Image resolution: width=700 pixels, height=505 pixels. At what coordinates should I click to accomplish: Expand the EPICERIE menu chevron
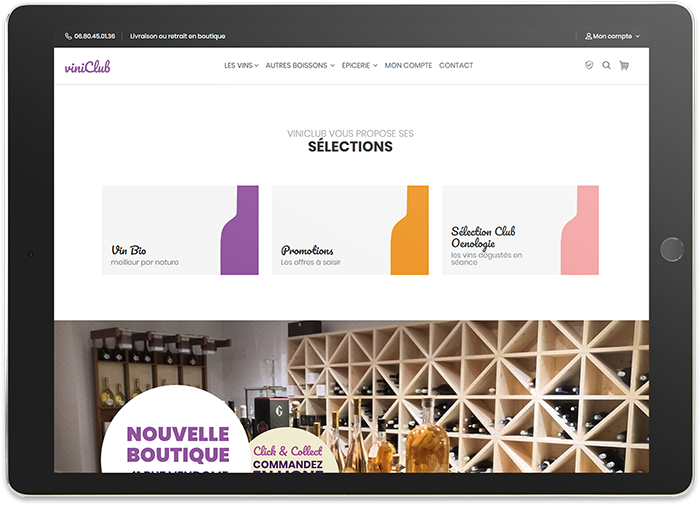pyautogui.click(x=375, y=66)
